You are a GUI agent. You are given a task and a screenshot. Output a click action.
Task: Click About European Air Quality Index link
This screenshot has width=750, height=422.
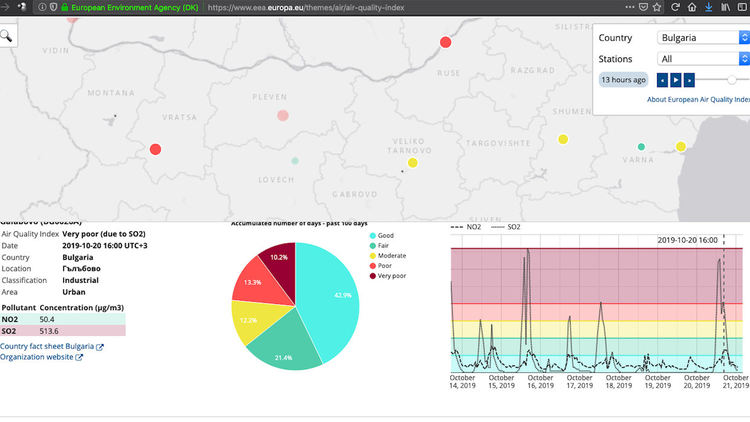coord(697,100)
